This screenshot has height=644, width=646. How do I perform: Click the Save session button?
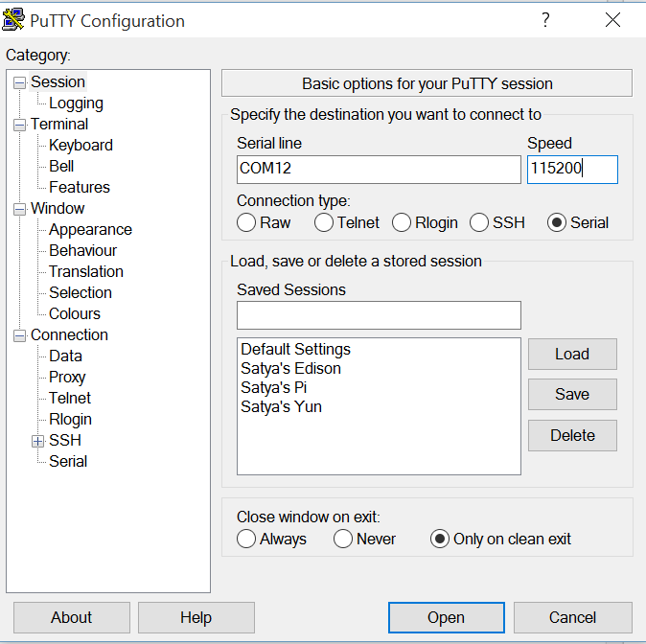coord(572,394)
